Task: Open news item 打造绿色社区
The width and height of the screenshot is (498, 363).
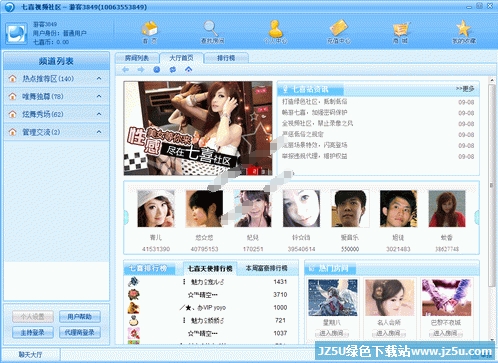Action: click(314, 102)
